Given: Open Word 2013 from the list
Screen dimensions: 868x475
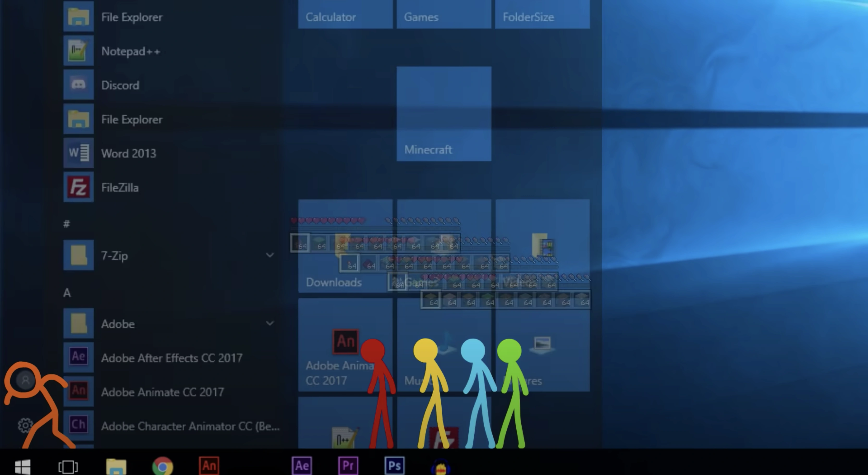Looking at the screenshot, I should [x=129, y=153].
